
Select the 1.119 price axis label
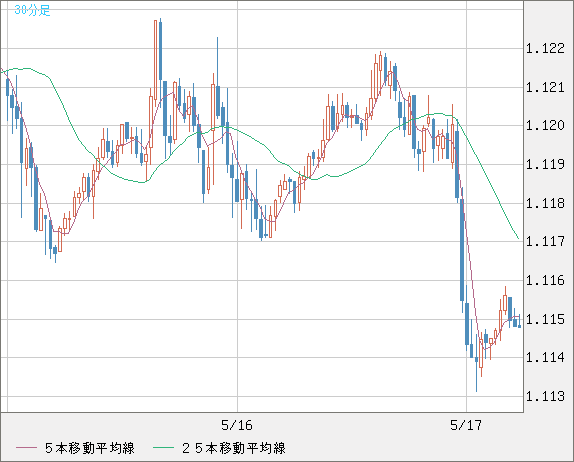(x=545, y=164)
